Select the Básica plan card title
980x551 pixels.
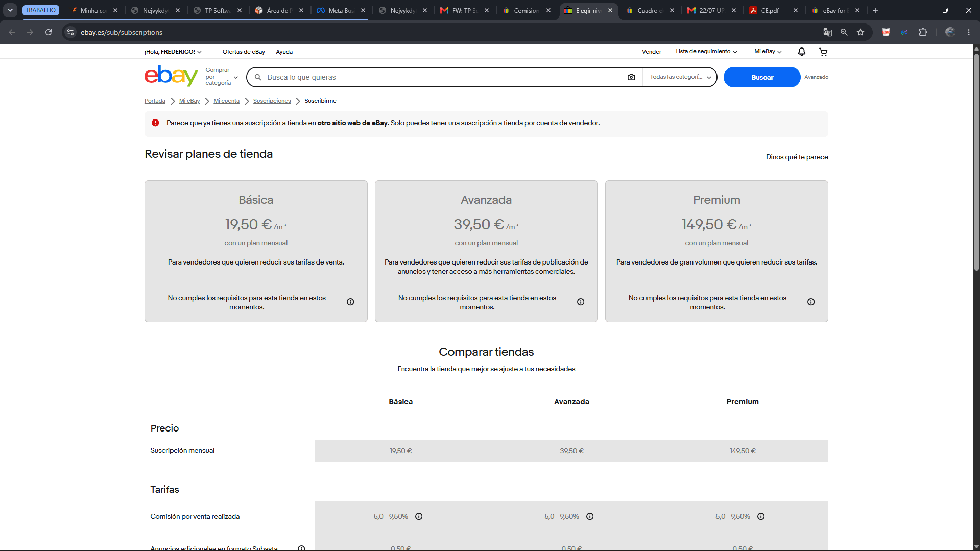[256, 200]
